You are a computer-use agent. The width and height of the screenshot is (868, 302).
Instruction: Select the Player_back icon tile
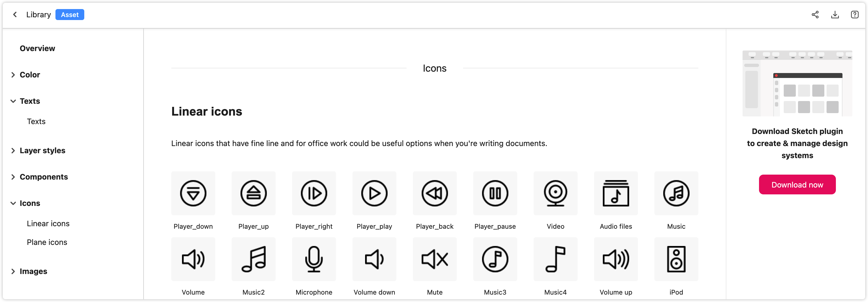tap(434, 193)
